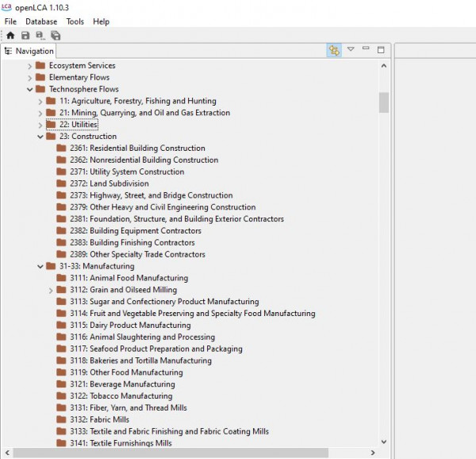Click the horizontal scrollbar thumb
476x459 pixels.
point(171,453)
